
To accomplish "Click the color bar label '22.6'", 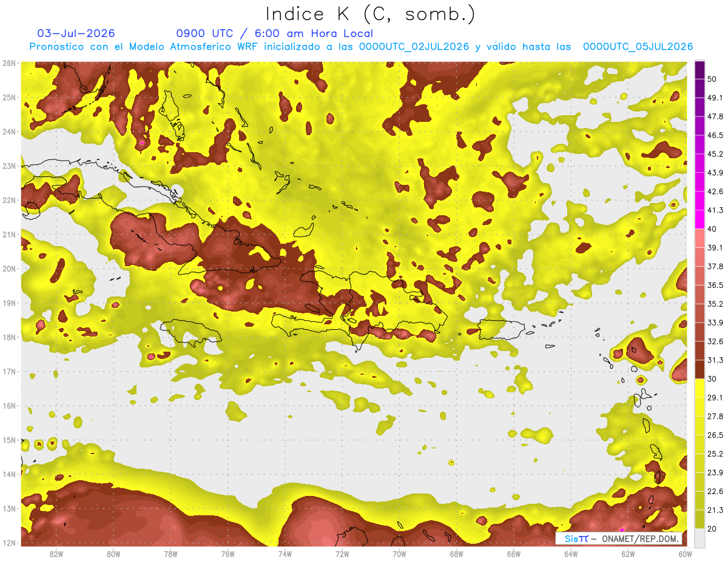I will [715, 492].
